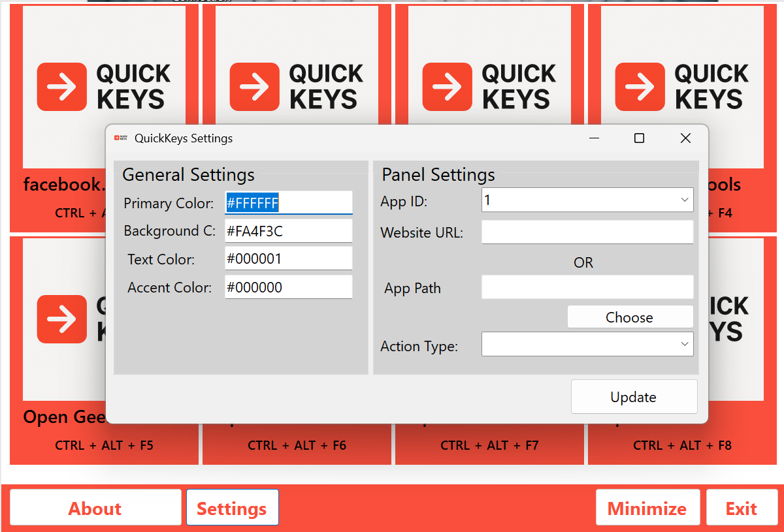
Task: Focus the Primary Color hex field
Action: pos(288,203)
